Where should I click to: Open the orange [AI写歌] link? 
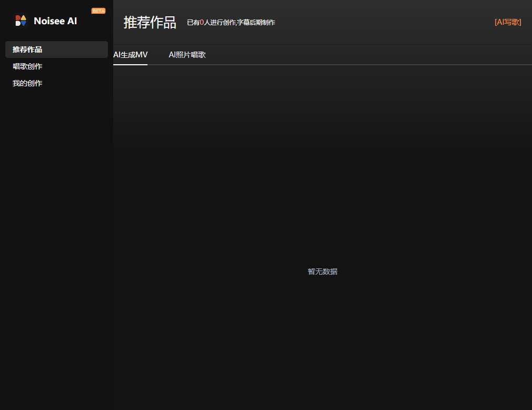(508, 22)
